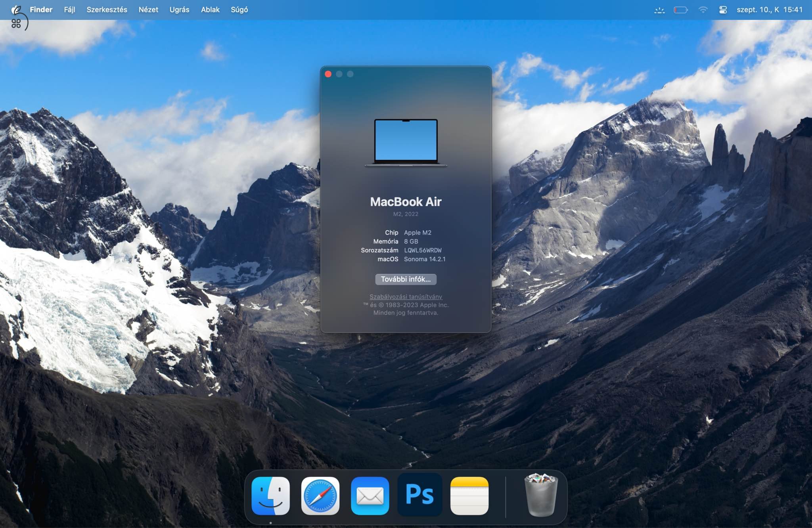This screenshot has height=528, width=812.
Task: Open the Finder menu
Action: coord(41,10)
